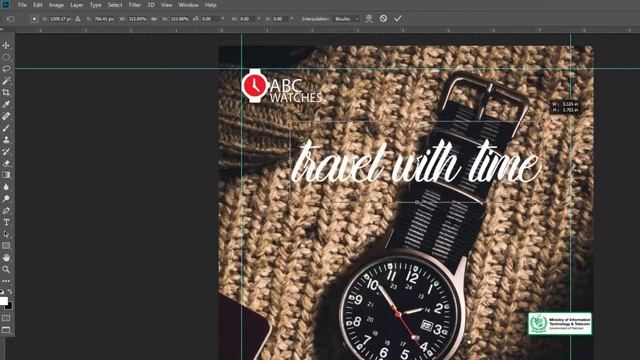Toggle maintain aspect ratio link
Screen dimensions: 640x360
coord(154,19)
